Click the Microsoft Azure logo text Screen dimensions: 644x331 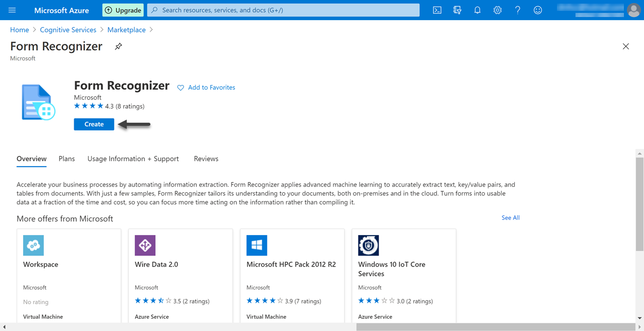point(61,10)
